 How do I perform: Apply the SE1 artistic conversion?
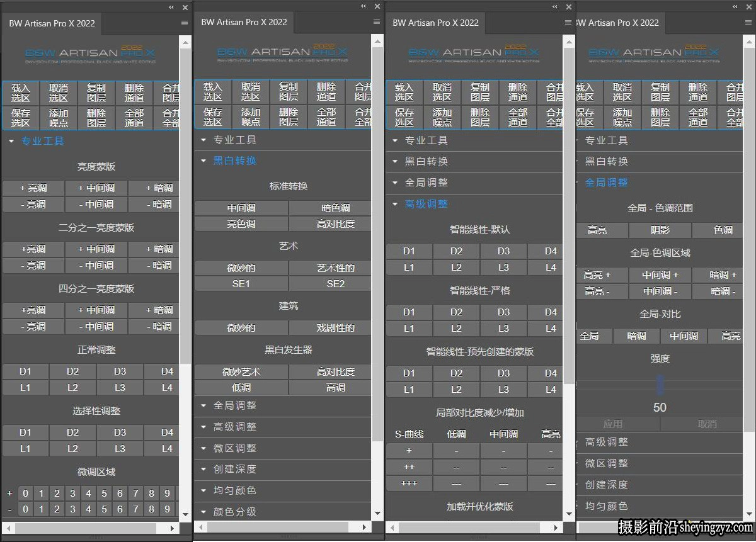pos(241,284)
